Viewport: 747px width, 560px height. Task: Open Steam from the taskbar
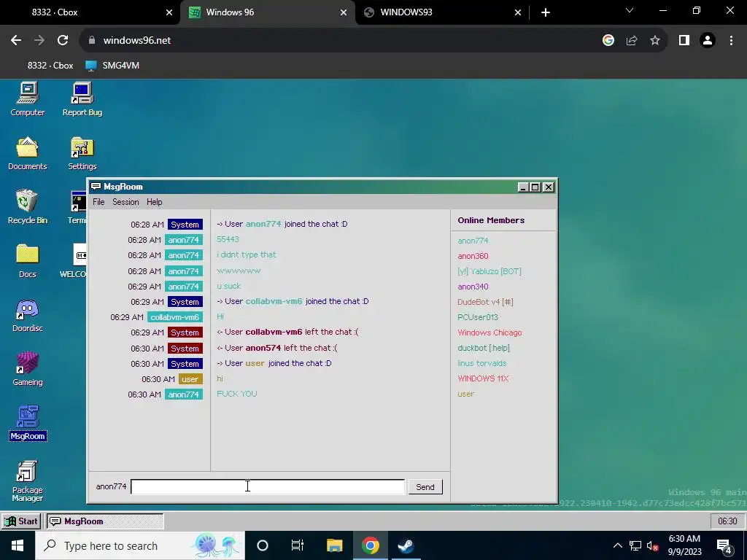point(406,545)
